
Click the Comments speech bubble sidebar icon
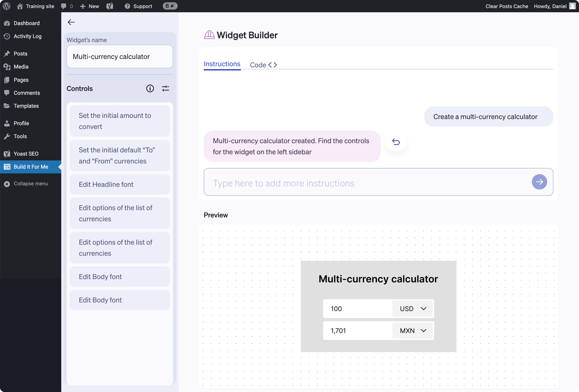coord(7,93)
